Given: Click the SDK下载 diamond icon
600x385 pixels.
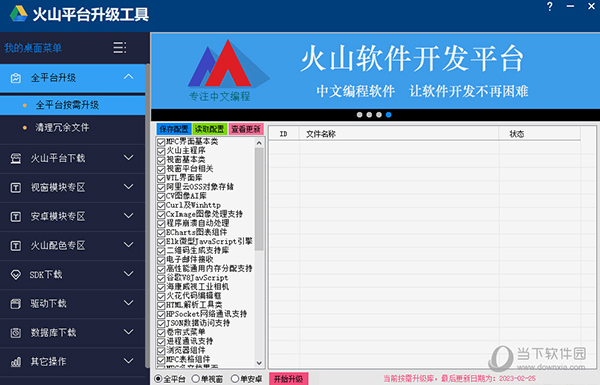Looking at the screenshot, I should click(16, 275).
